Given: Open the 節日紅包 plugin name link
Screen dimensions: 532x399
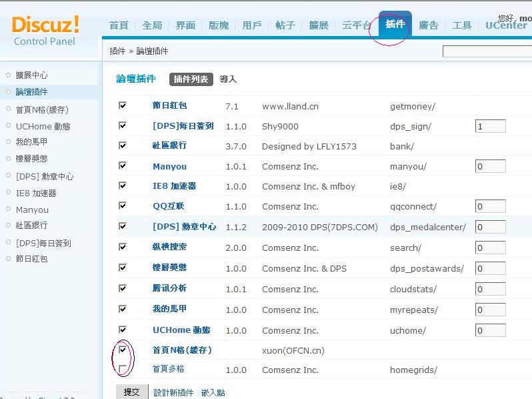Looking at the screenshot, I should pyautogui.click(x=169, y=105).
